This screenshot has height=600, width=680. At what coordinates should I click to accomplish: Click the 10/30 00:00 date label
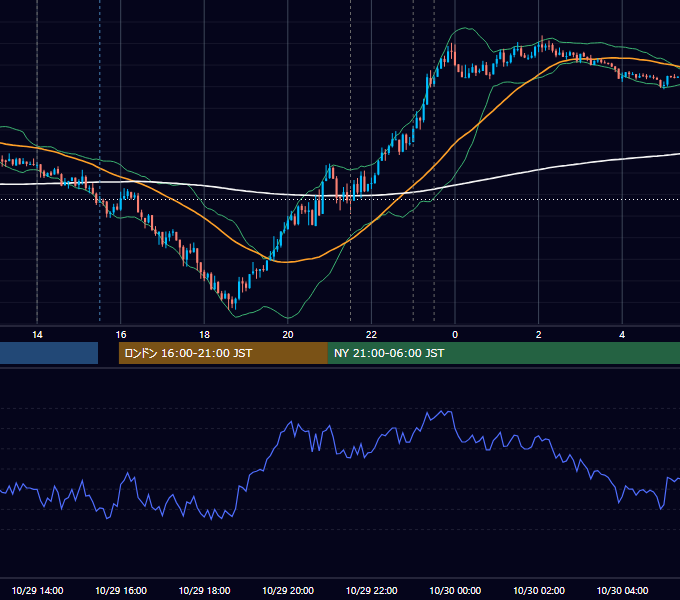(x=455, y=590)
